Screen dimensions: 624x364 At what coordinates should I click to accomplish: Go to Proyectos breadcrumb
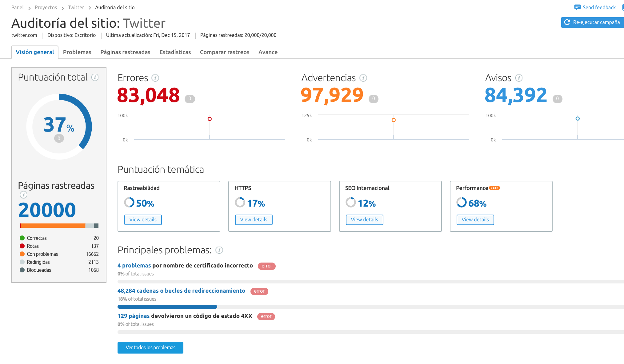point(46,7)
